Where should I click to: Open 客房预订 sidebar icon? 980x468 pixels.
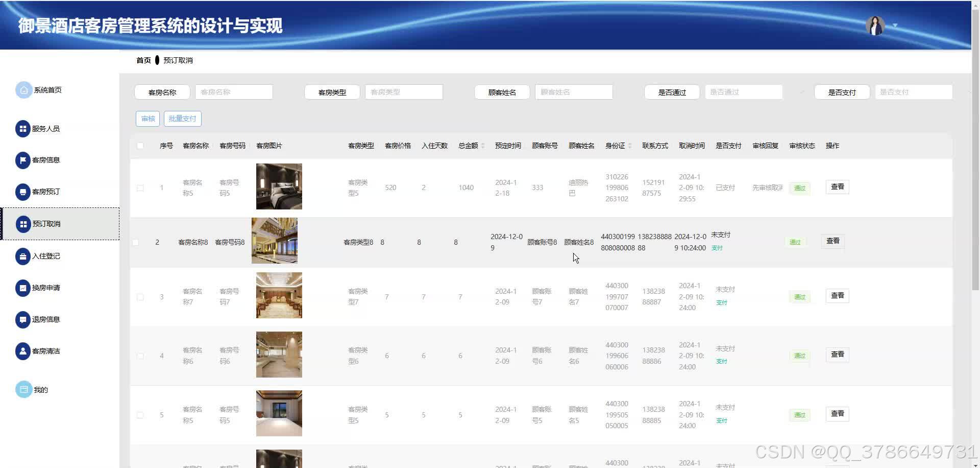coord(23,192)
